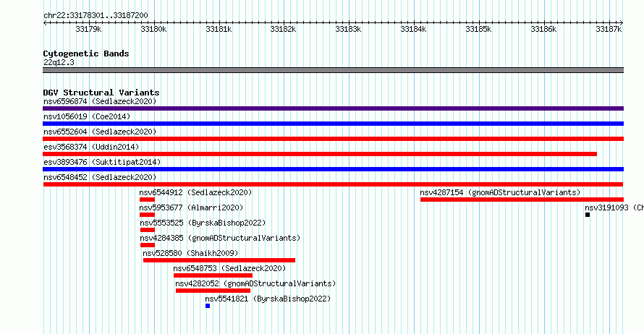Screen dimensions: 644x334
Task: Open the nsv1056019 (Coe2014) label
Action: [x=87, y=116]
